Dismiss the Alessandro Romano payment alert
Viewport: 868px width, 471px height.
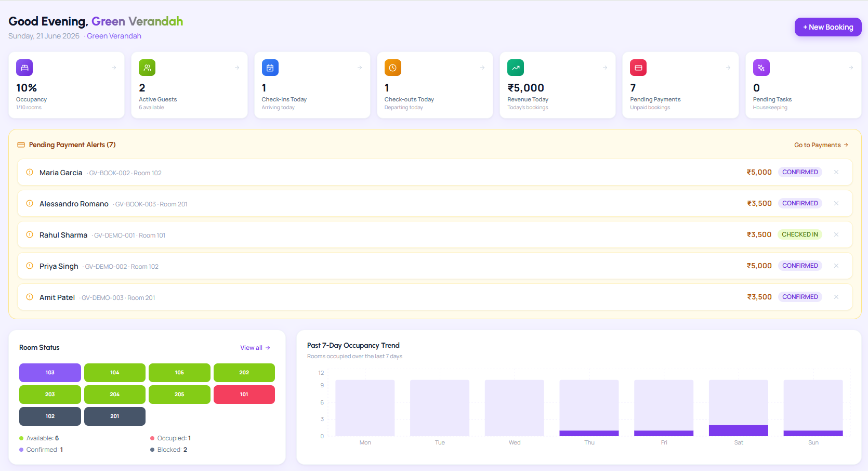[x=836, y=203]
